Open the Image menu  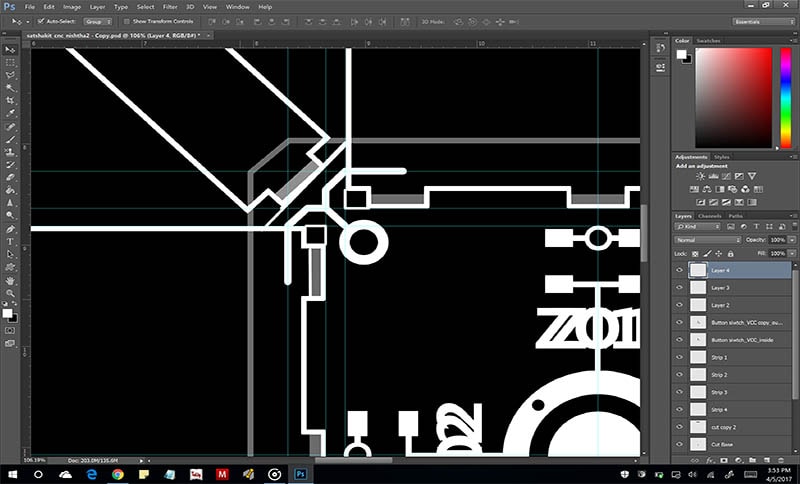click(72, 7)
